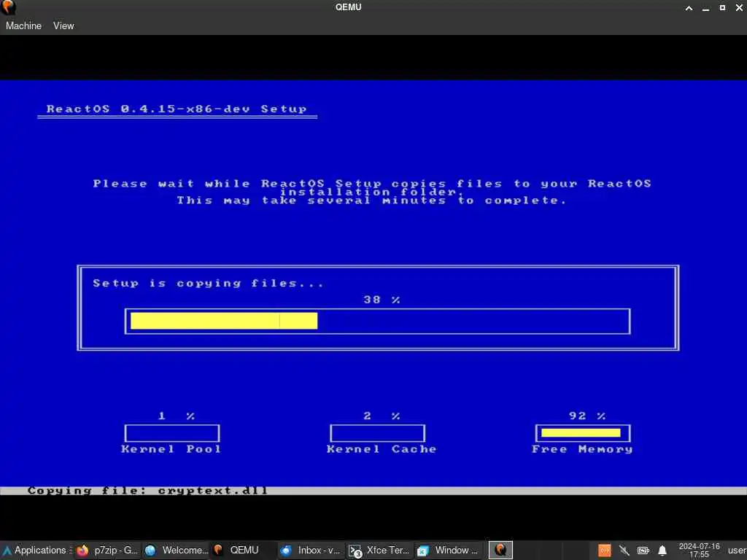747x560 pixels.
Task: Switch to the QEMU taskbar button
Action: coord(244,550)
